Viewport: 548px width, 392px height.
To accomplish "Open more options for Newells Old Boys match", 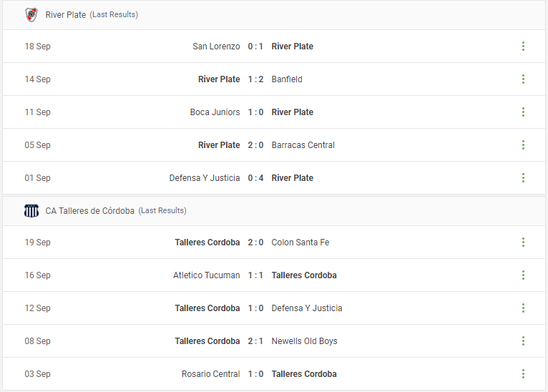I will [523, 340].
